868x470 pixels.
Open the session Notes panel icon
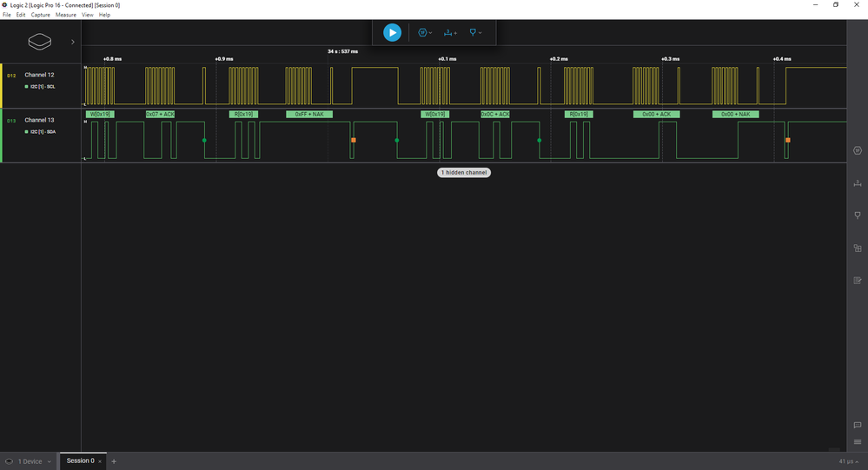pos(857,281)
